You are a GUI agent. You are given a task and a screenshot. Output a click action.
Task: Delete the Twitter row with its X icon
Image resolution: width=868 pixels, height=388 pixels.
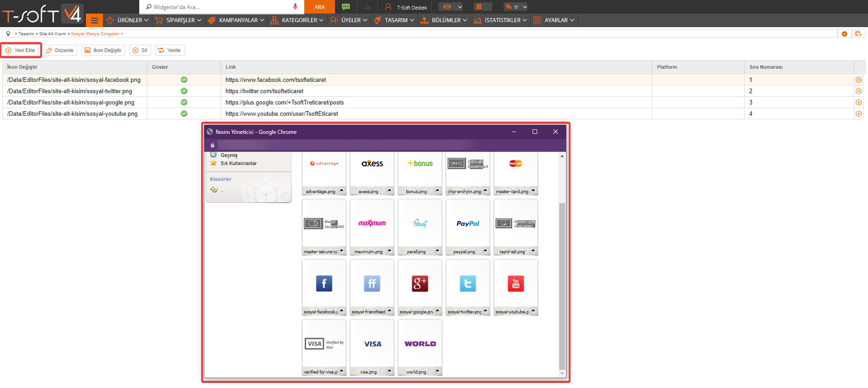click(859, 91)
